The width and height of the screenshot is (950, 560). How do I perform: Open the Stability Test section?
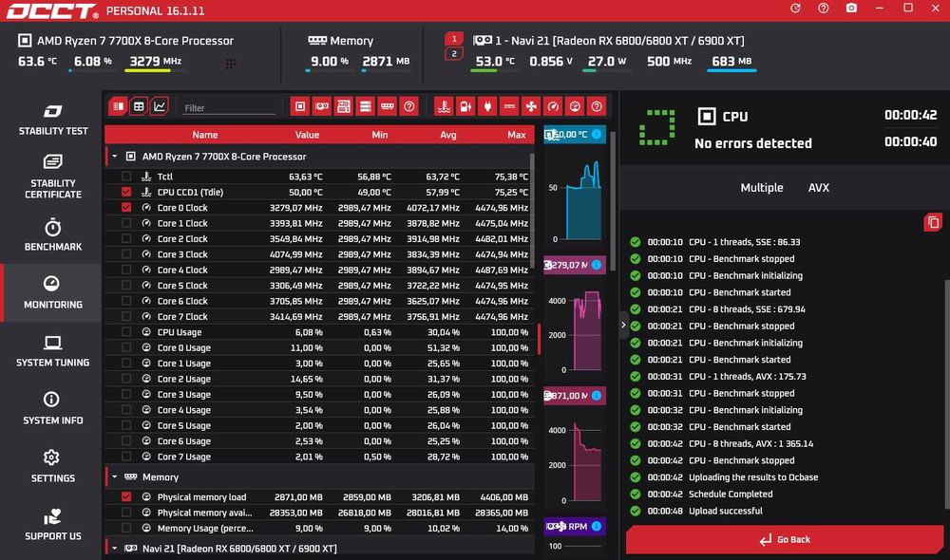(52, 120)
